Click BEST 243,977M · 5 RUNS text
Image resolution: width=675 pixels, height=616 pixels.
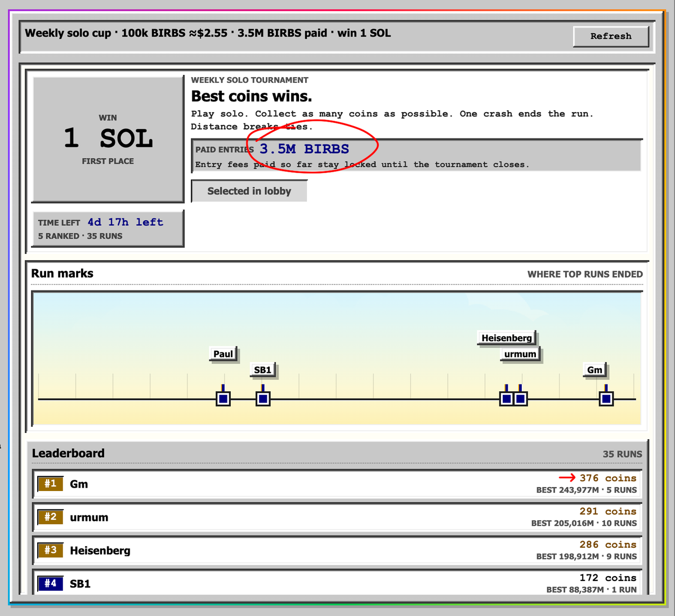(586, 490)
